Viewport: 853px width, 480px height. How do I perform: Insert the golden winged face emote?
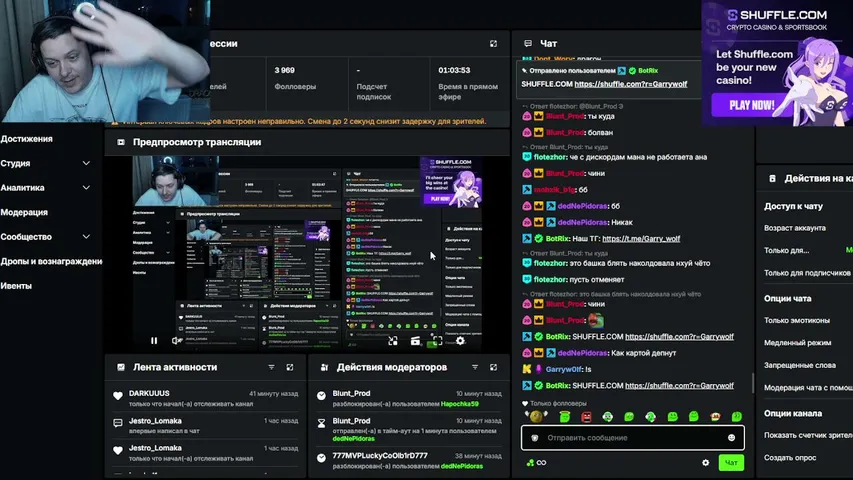coord(536,416)
